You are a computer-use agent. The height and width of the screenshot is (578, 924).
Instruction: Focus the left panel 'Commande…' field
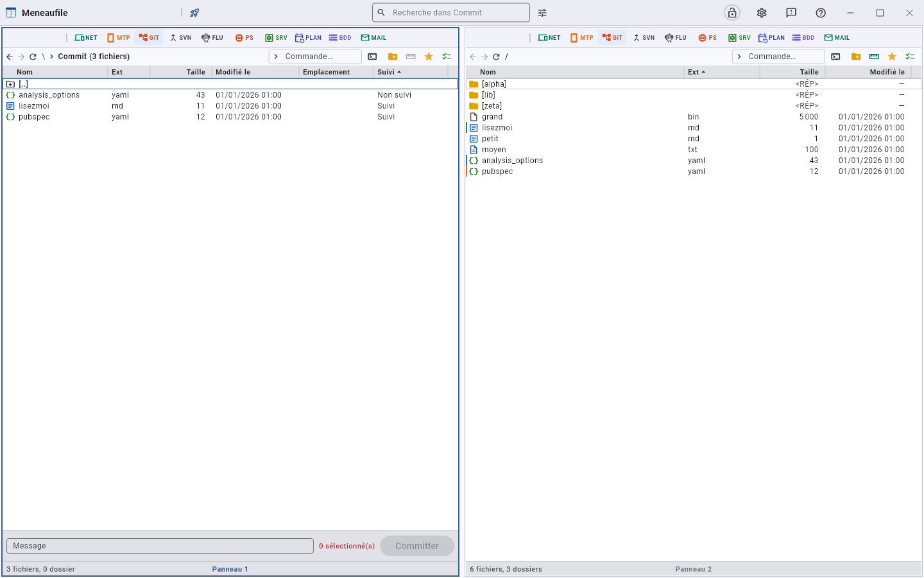point(315,57)
